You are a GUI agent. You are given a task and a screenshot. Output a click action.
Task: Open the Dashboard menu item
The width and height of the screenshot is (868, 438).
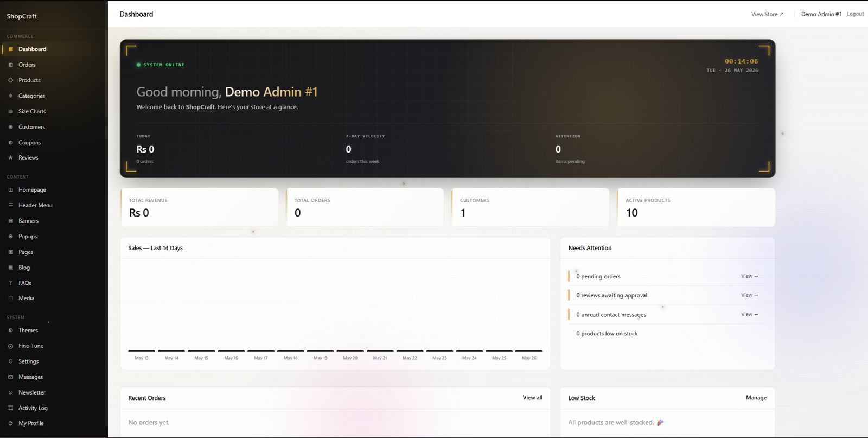point(53,49)
